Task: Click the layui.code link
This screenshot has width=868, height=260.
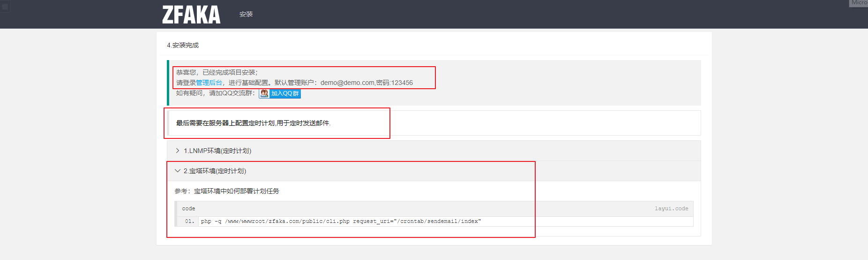Action: coord(672,208)
